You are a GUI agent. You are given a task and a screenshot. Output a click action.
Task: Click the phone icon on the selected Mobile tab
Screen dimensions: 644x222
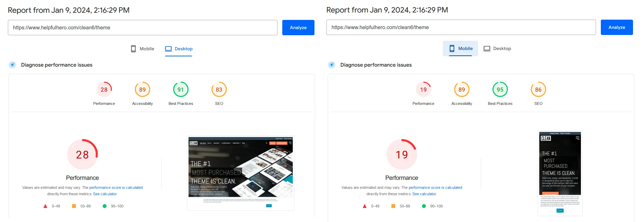click(x=452, y=48)
